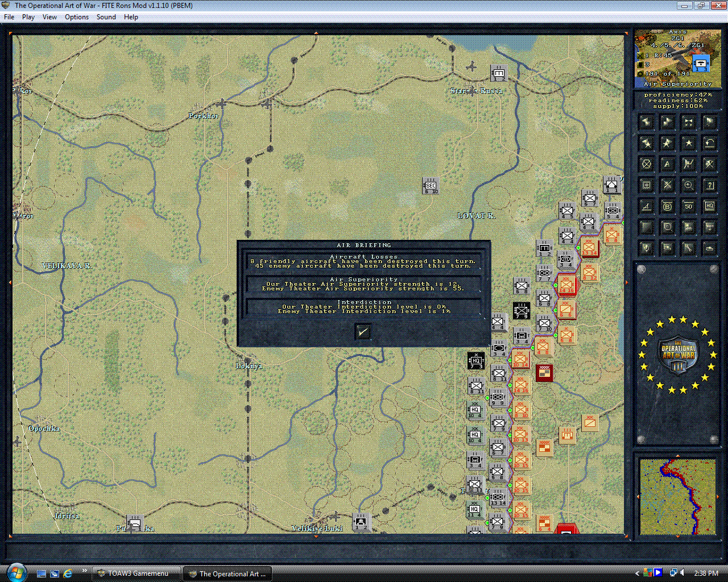The width and height of the screenshot is (728, 582).
Task: Click the magnifier with plus zoom button
Action: 688,185
